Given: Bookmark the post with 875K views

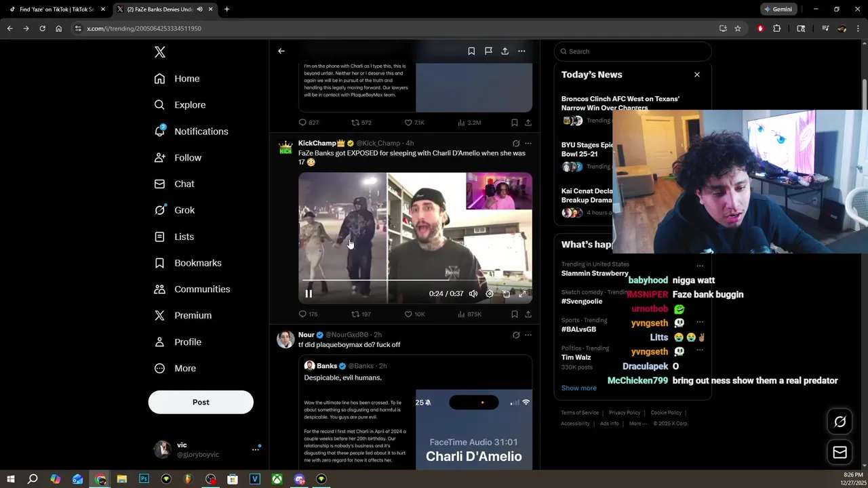Looking at the screenshot, I should 515,314.
